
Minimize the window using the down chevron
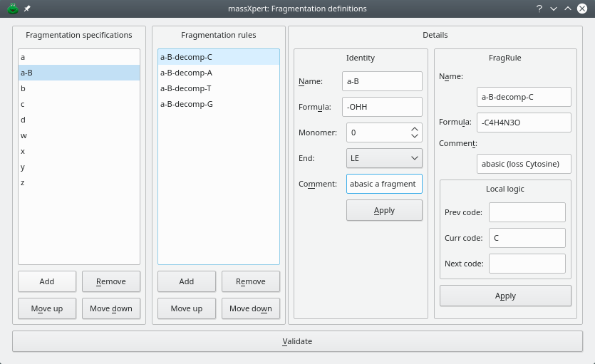[x=554, y=9]
